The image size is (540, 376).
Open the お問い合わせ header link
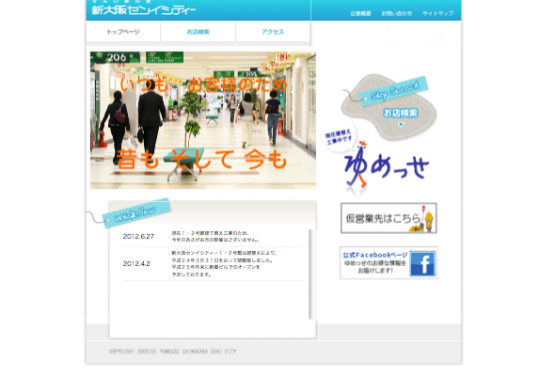point(397,13)
